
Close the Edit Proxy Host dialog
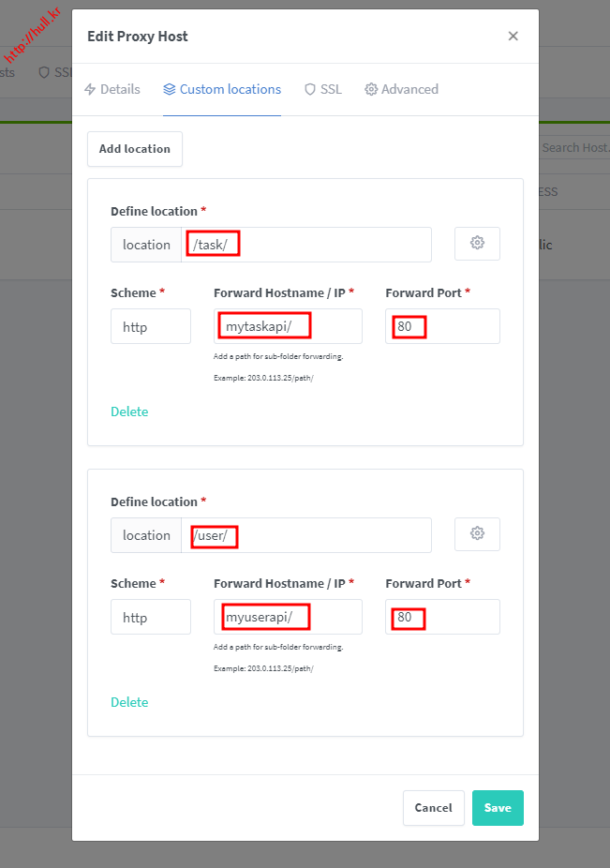click(x=513, y=37)
